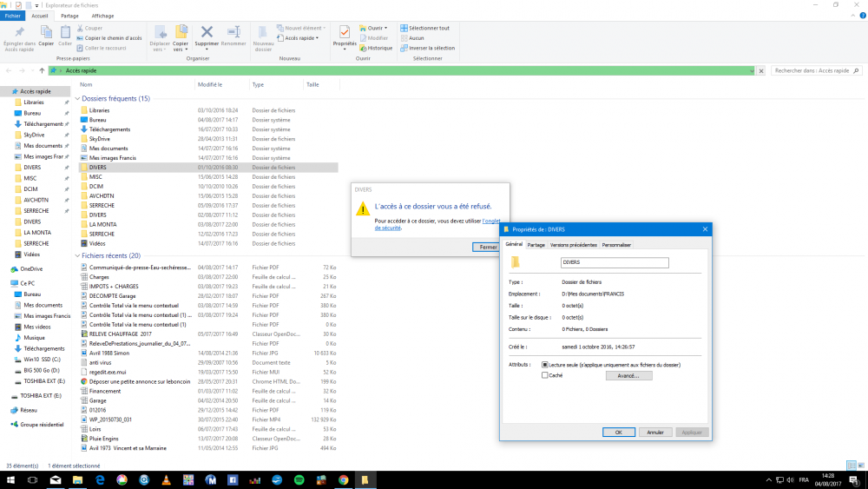Select Ce PC in navigation pane
Screen dimensions: 868x489
pos(27,283)
